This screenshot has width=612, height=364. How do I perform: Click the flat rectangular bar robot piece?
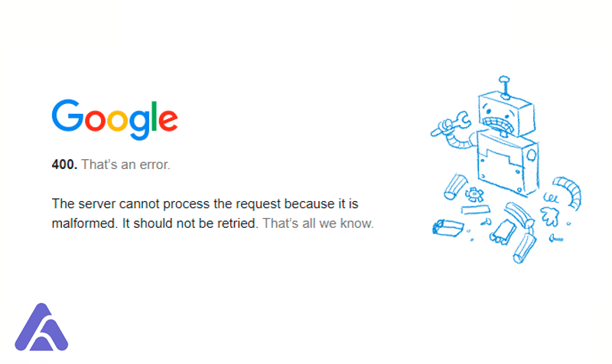pos(475,210)
